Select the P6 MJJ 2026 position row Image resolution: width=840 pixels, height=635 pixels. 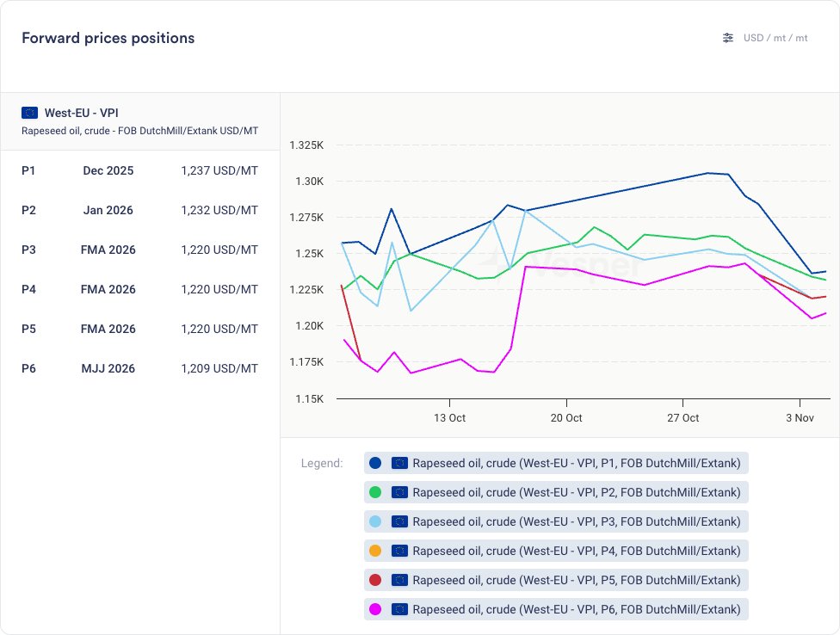coord(139,368)
